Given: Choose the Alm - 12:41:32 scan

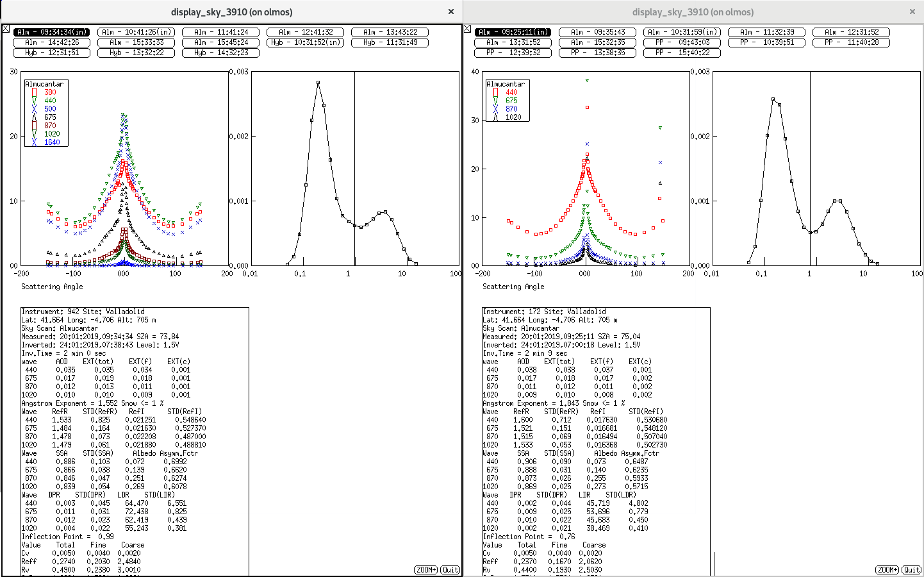Looking at the screenshot, I should pos(305,32).
